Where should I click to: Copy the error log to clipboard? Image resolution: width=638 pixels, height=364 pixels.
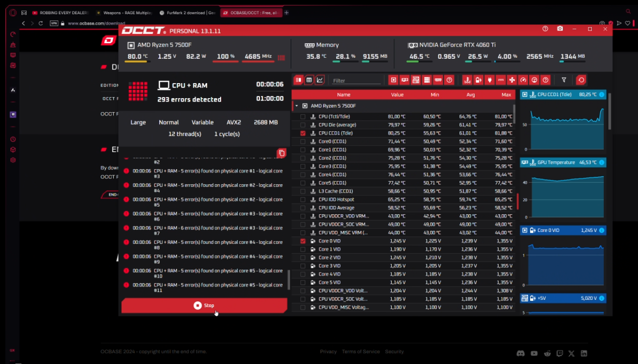[281, 153]
